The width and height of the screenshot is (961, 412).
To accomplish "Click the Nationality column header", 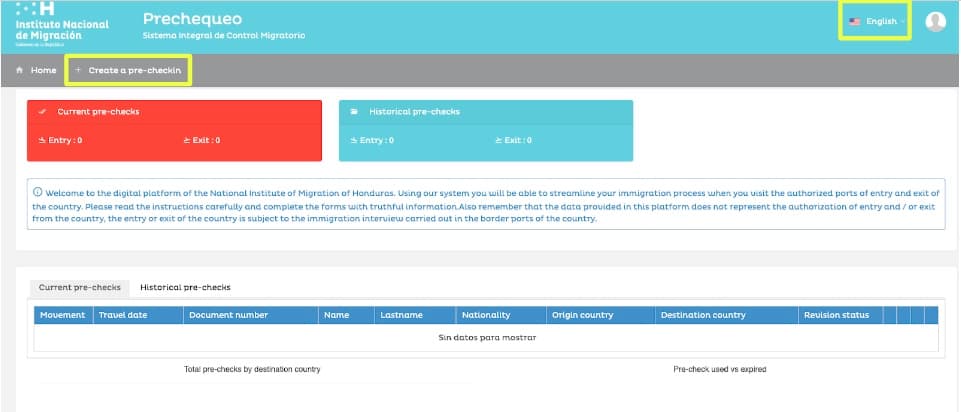I will coord(486,315).
